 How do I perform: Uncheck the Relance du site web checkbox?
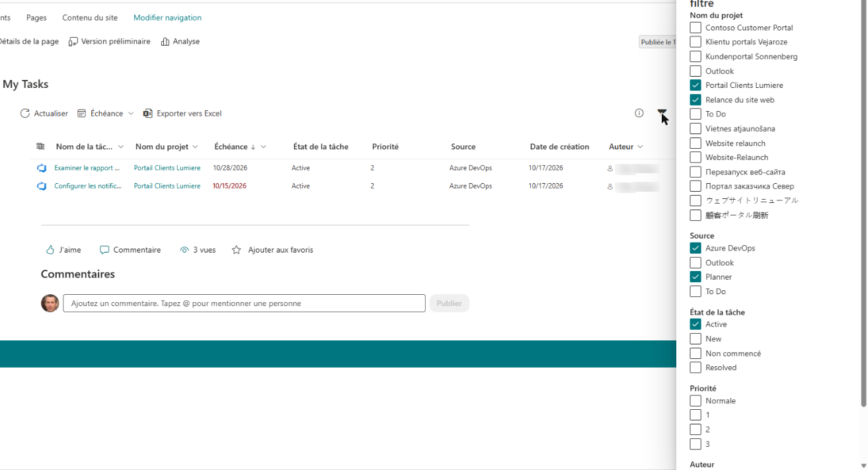point(695,100)
